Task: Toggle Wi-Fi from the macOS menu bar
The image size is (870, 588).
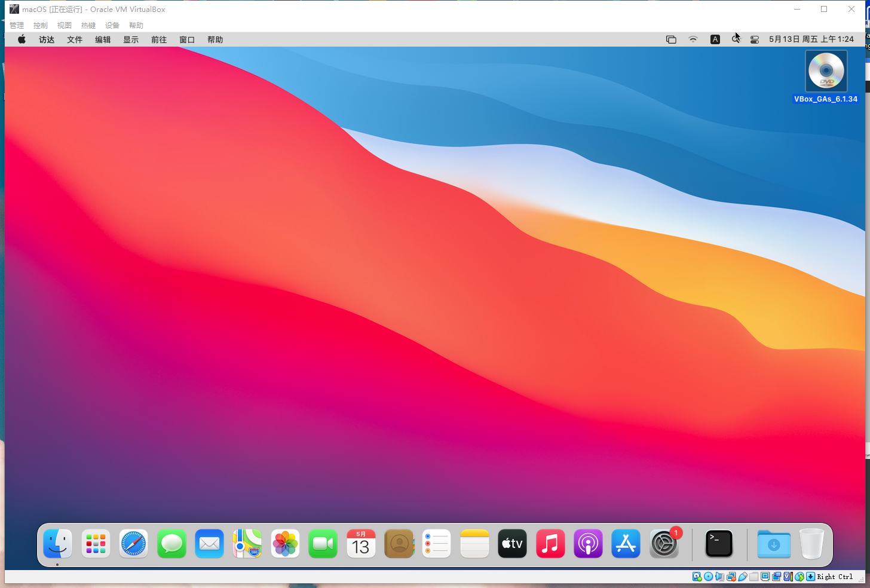Action: (693, 39)
